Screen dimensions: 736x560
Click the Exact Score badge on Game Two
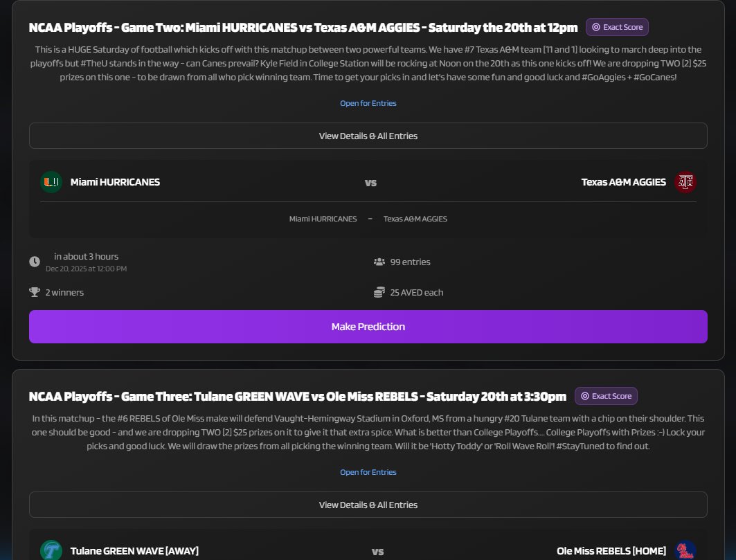click(x=617, y=27)
